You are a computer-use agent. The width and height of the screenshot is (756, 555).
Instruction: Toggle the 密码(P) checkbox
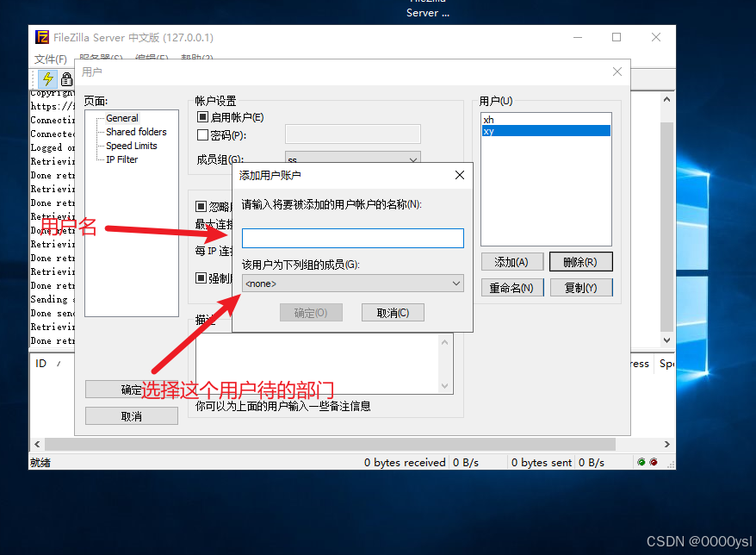coord(202,135)
